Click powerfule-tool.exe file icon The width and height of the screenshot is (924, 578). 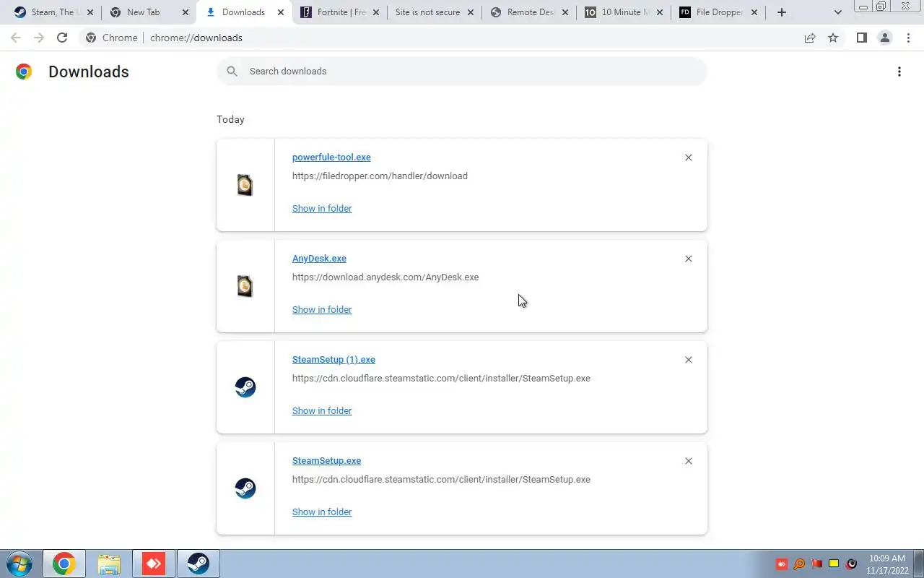coord(245,185)
